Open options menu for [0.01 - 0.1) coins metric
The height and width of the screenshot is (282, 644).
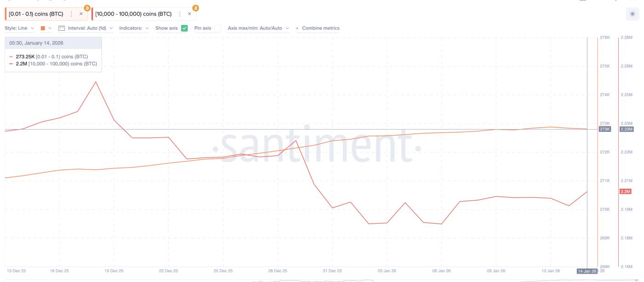[71, 14]
